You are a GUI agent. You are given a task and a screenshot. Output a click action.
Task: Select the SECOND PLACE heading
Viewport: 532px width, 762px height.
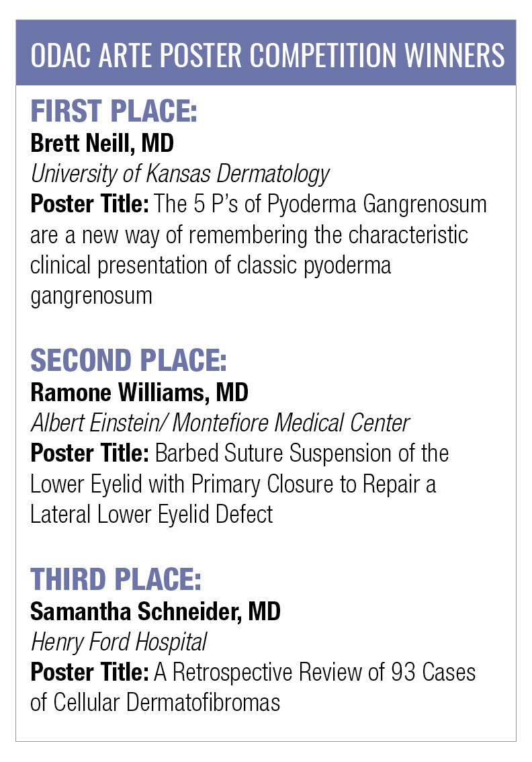click(x=129, y=361)
